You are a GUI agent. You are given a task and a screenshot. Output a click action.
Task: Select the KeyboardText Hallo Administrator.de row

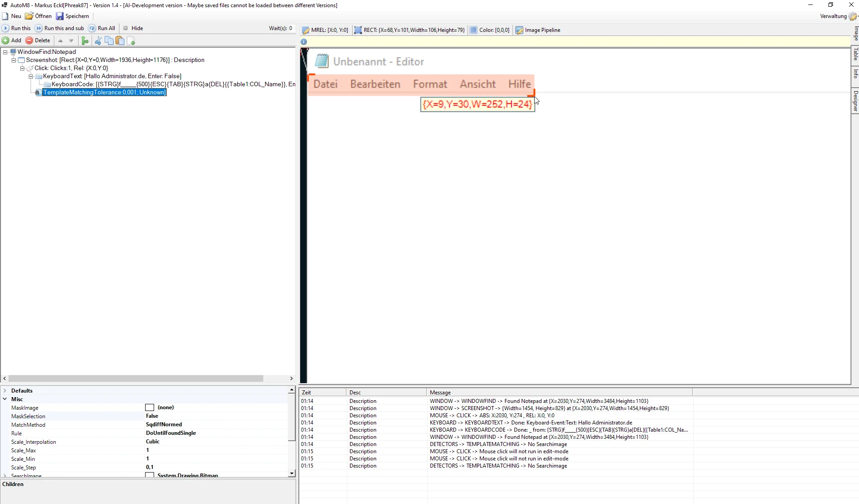(x=112, y=76)
